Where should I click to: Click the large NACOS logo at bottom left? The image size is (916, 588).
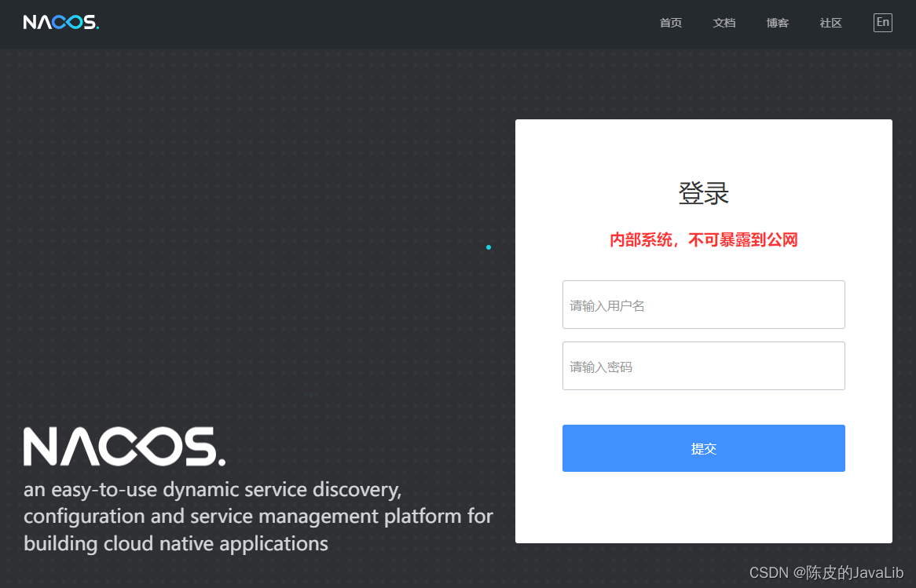click(x=124, y=447)
